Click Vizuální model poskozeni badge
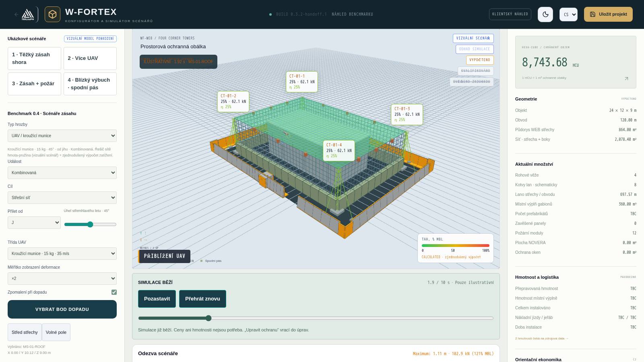 pyautogui.click(x=90, y=39)
